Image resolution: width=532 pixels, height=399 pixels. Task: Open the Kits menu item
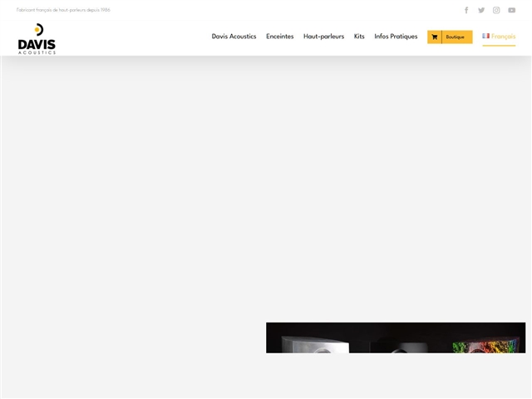pyautogui.click(x=359, y=37)
